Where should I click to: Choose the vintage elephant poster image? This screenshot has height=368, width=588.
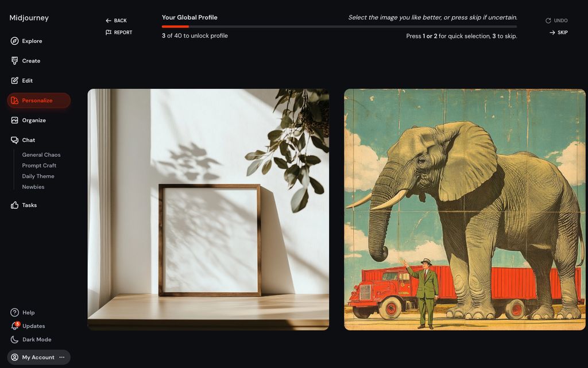point(465,210)
